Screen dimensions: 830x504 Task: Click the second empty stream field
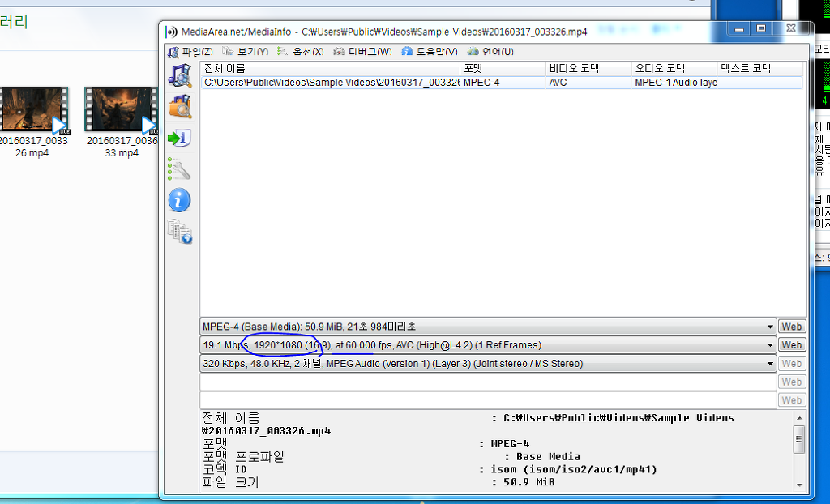tap(488, 400)
